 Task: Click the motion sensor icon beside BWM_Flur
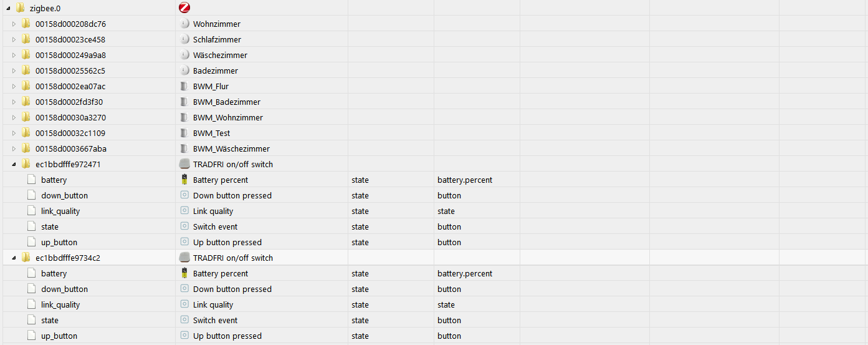(x=184, y=86)
